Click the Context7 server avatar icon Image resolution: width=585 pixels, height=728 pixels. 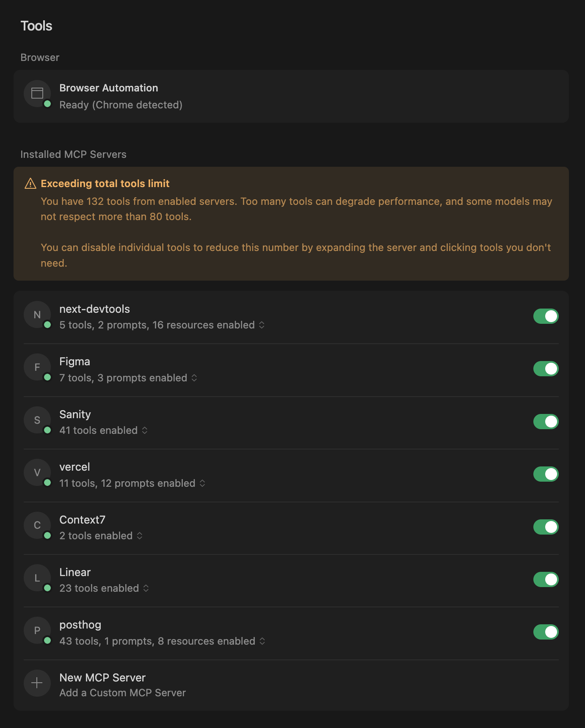pyautogui.click(x=37, y=525)
